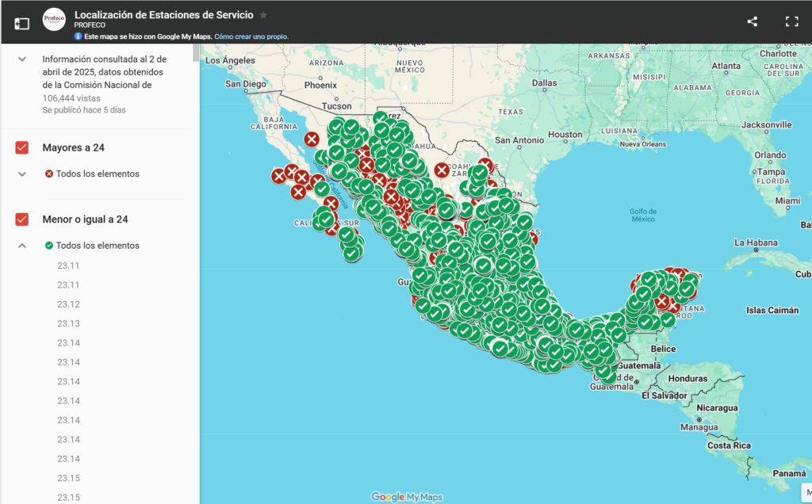Uncheck the Mayores a 24 layer
Image resolution: width=812 pixels, height=504 pixels.
pyautogui.click(x=22, y=147)
